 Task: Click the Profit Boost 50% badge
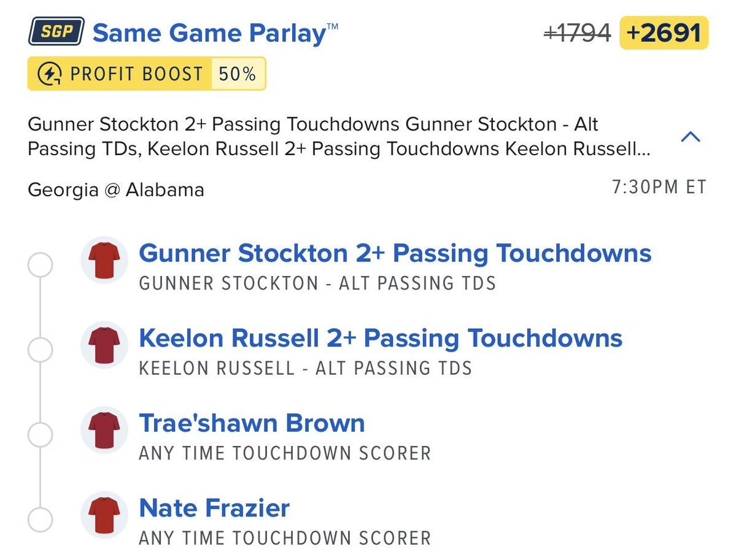(x=147, y=74)
